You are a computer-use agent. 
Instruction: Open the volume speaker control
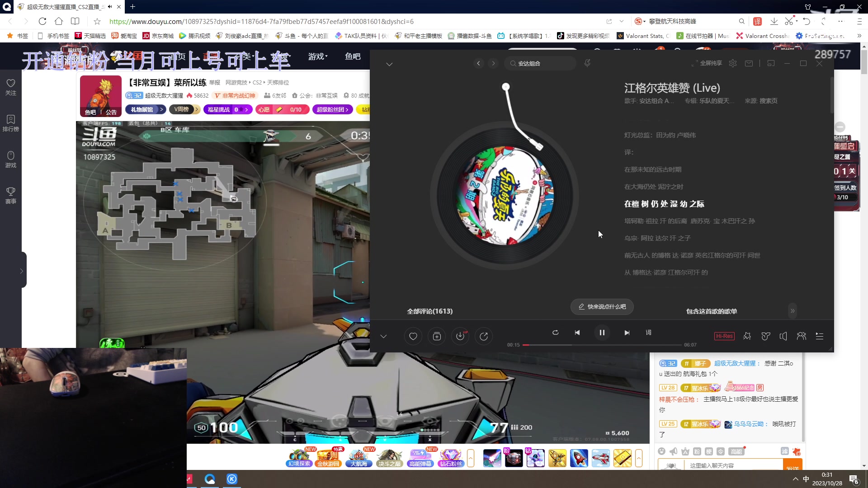pyautogui.click(x=783, y=336)
